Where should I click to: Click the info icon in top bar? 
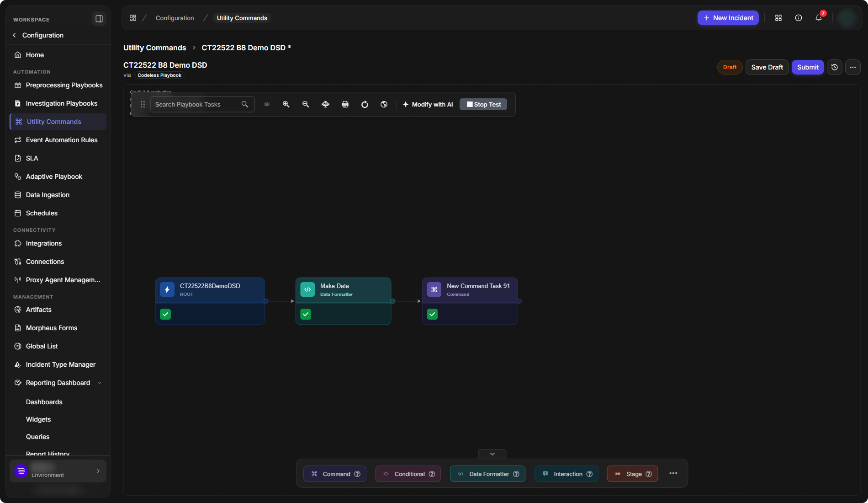[799, 18]
